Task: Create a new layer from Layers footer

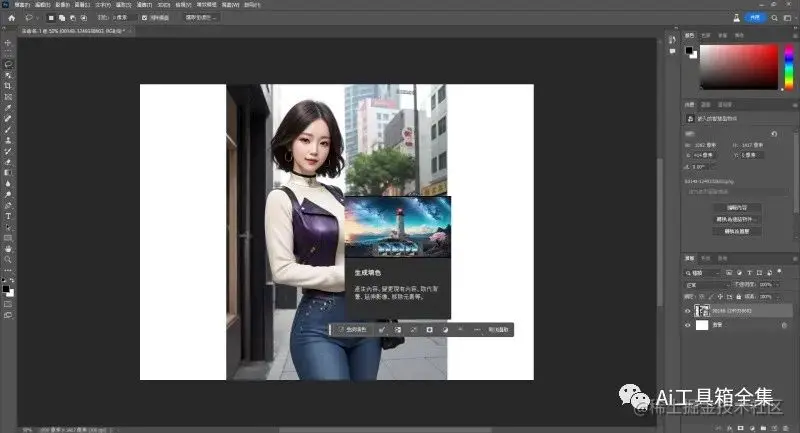Action: [x=774, y=428]
